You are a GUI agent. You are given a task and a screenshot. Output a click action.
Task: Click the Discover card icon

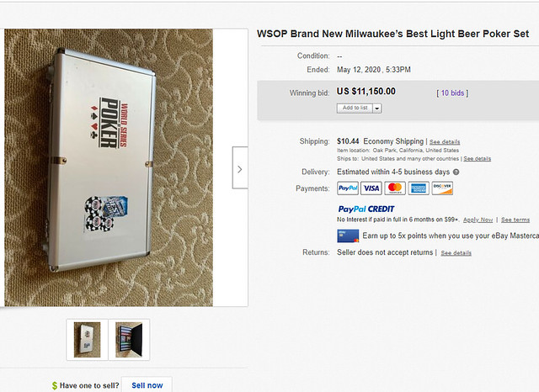(442, 188)
